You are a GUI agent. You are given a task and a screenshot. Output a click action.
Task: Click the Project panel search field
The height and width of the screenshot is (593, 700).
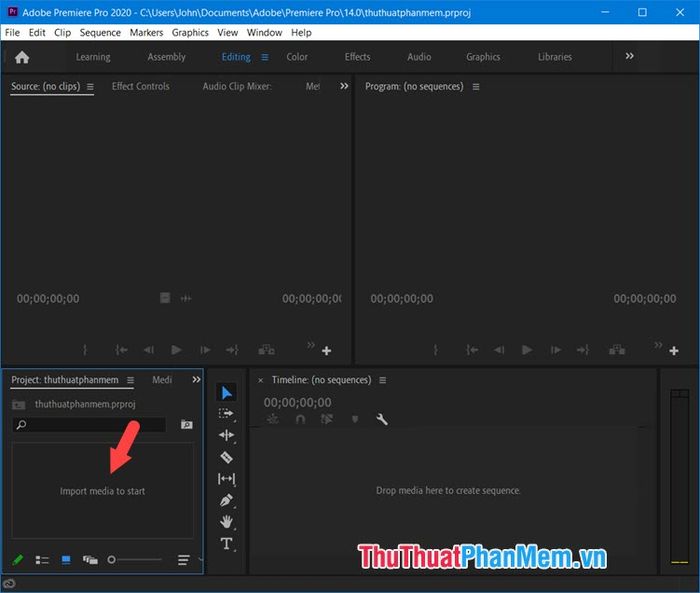click(89, 425)
